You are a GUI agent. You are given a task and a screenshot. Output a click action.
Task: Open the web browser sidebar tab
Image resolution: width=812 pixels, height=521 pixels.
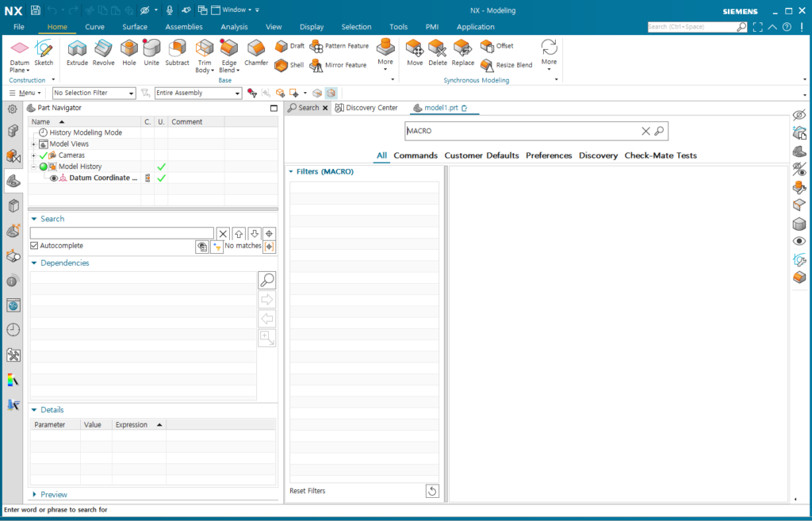click(x=13, y=305)
